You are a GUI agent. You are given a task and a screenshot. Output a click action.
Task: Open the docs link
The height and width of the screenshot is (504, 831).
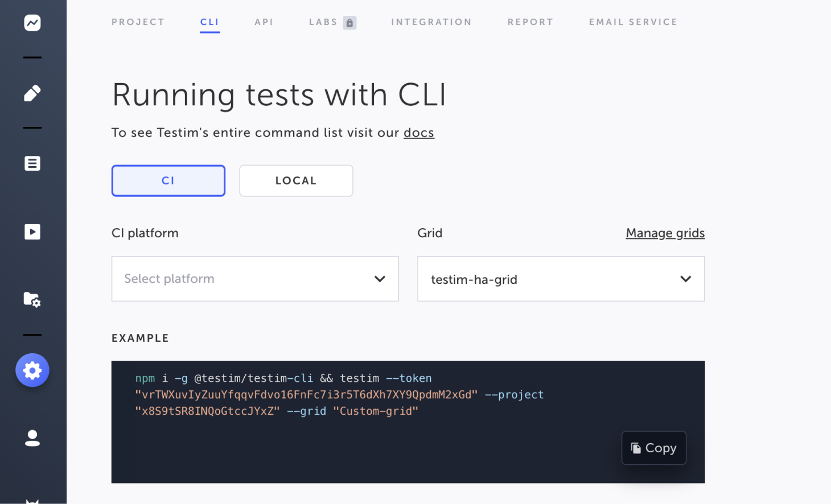pyautogui.click(x=418, y=133)
